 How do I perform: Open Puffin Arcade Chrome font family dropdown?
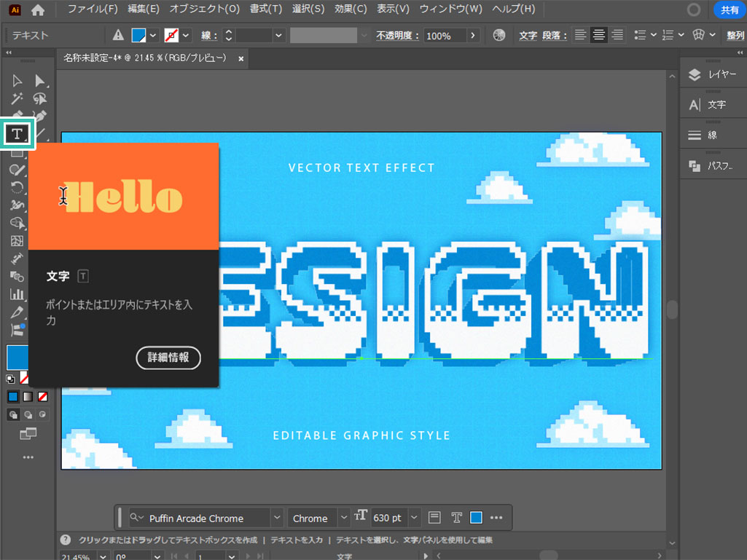pos(277,518)
